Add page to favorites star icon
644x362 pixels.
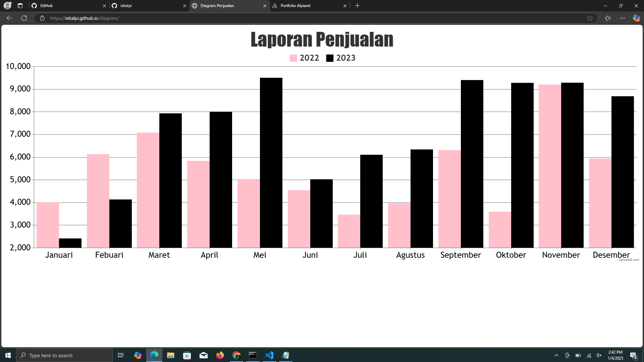590,18
